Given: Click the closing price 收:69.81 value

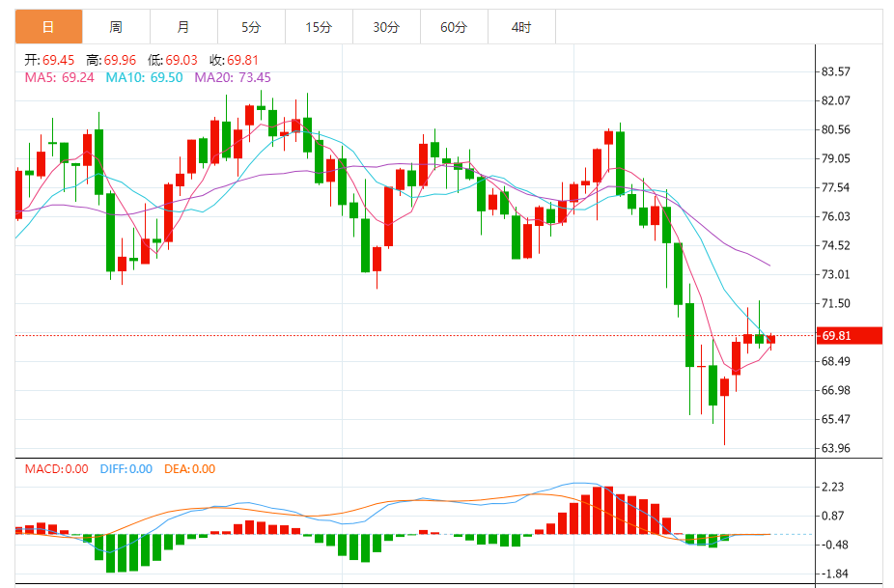Looking at the screenshot, I should pos(235,60).
